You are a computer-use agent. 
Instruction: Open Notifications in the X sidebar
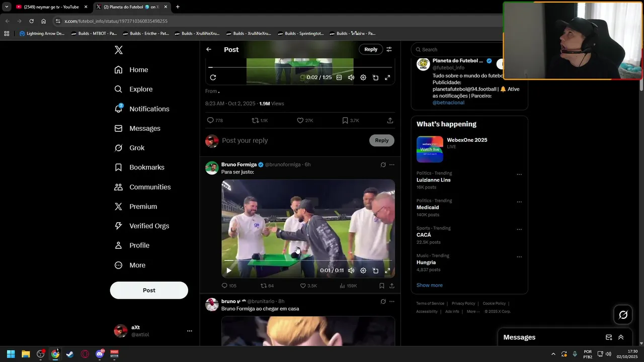tap(142, 109)
